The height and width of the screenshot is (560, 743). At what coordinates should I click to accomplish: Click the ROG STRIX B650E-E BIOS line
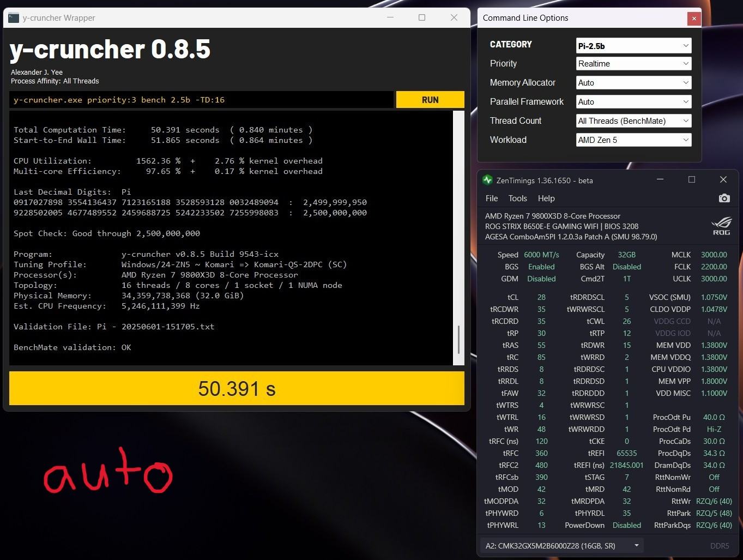(561, 226)
